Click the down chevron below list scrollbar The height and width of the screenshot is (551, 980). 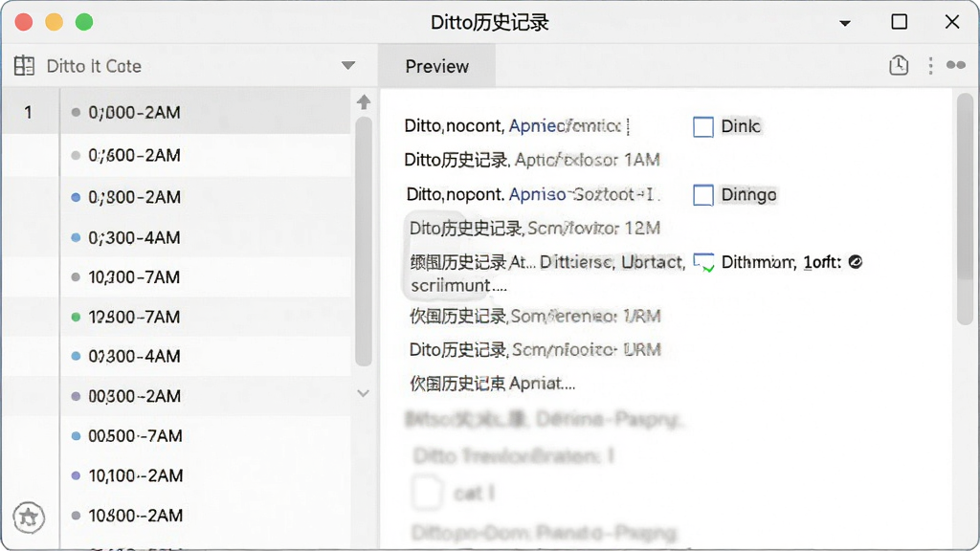pyautogui.click(x=363, y=393)
